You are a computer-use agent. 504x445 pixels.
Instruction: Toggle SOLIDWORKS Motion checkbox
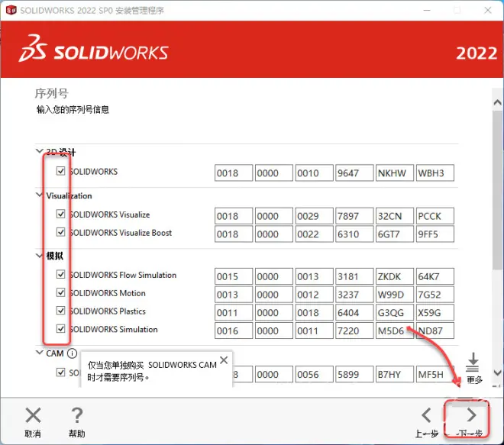[61, 292]
